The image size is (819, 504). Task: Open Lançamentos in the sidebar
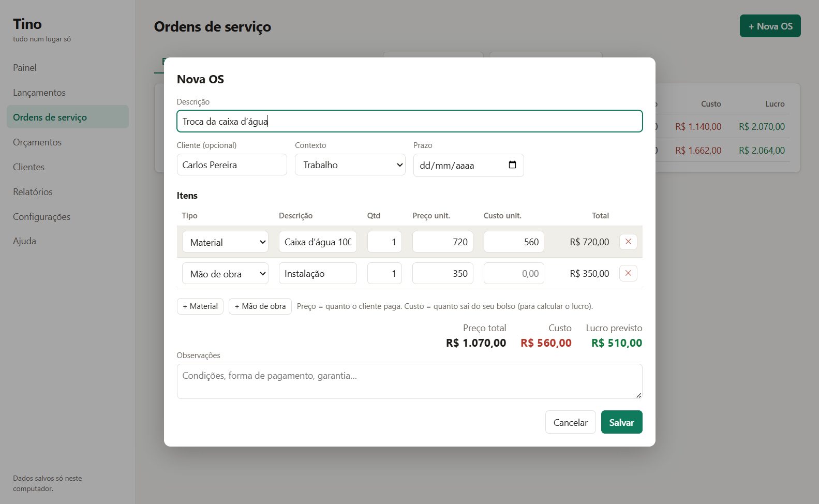pyautogui.click(x=68, y=93)
